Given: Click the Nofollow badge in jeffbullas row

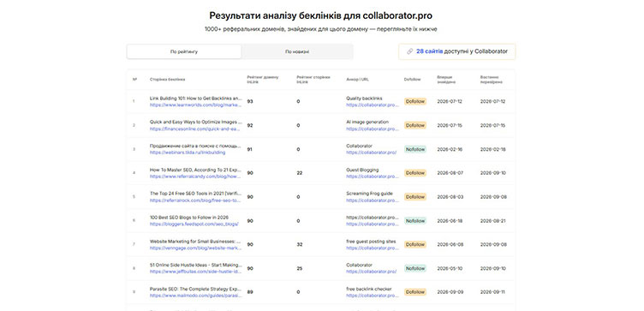Looking at the screenshot, I should 415,268.
